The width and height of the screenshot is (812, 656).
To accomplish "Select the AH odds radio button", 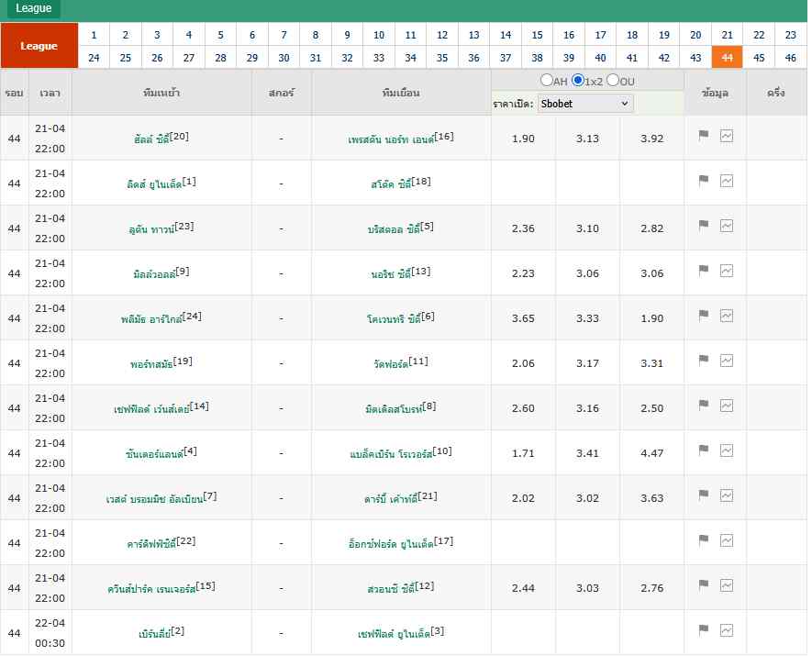I will pos(547,81).
